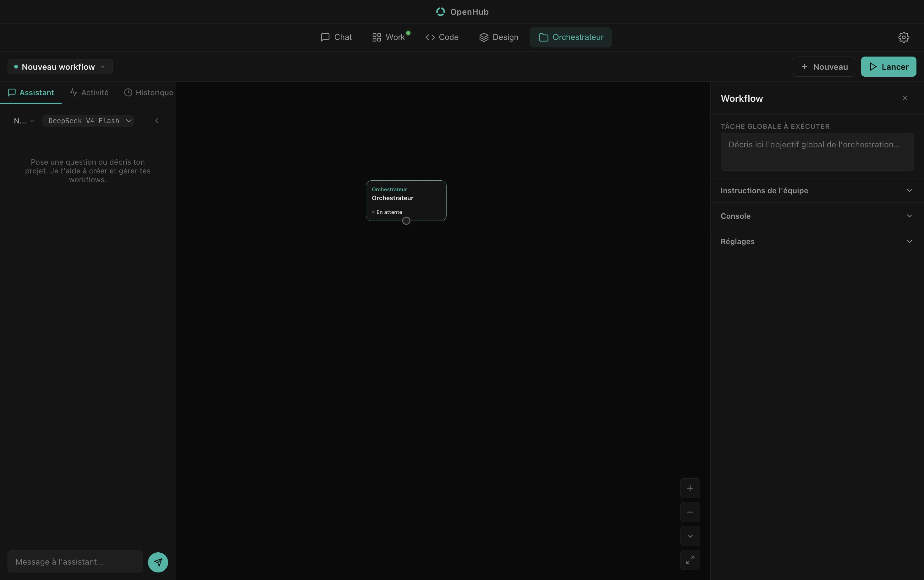Click the Orchestrateur node output connector circle
Viewport: 924px width, 580px height.
click(406, 221)
